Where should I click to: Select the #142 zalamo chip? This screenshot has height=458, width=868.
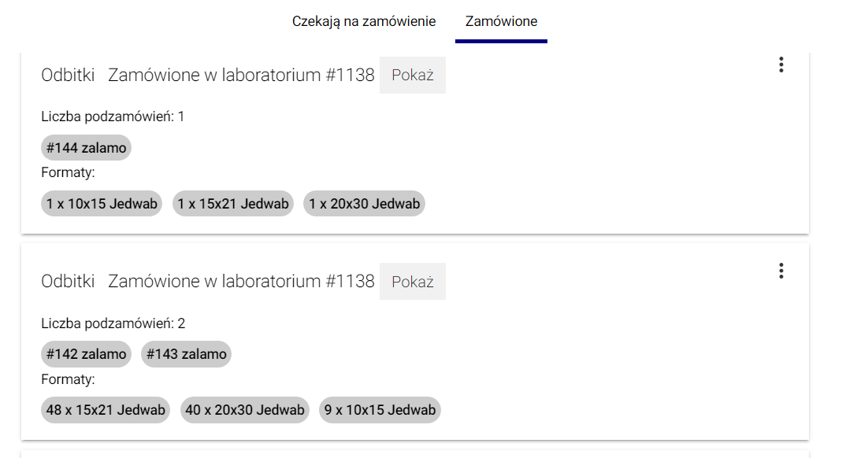[x=86, y=354]
